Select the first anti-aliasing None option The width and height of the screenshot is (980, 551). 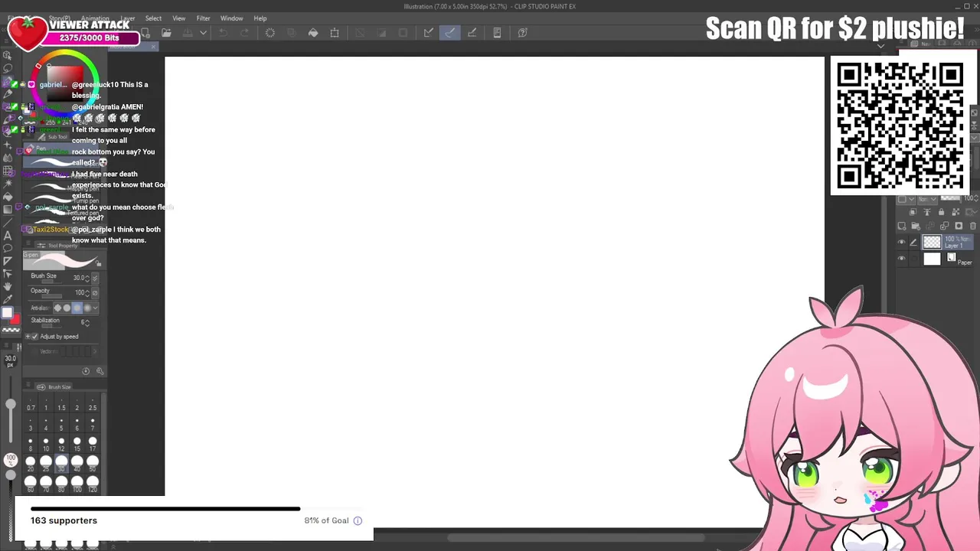57,308
